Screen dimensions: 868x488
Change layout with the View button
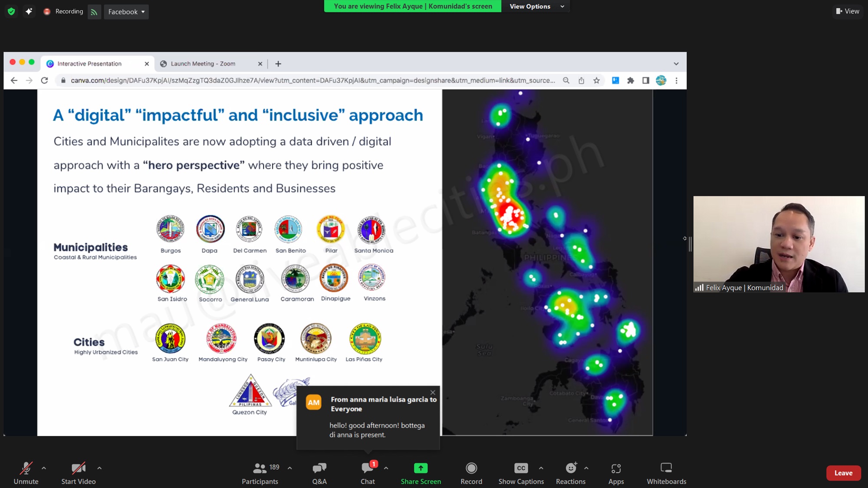(x=848, y=11)
